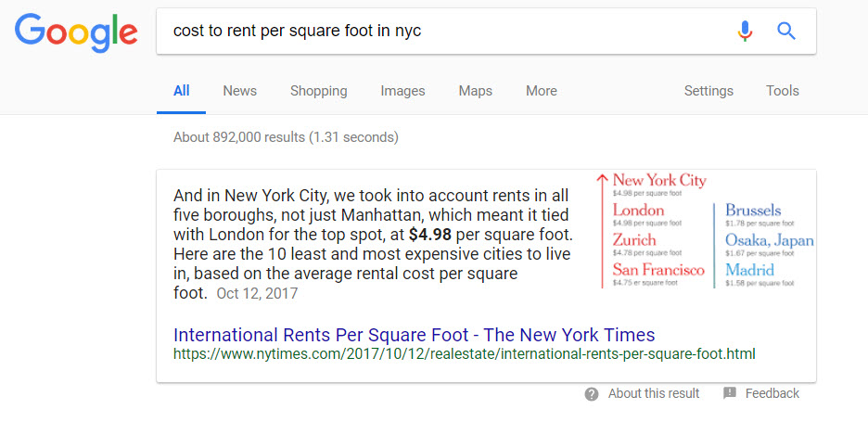
Task: Show the search Tools options
Action: pos(782,91)
